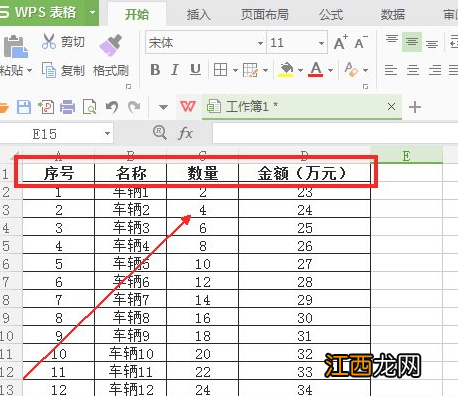Expand quick access toolbar options
The height and width of the screenshot is (396, 458).
[x=163, y=107]
